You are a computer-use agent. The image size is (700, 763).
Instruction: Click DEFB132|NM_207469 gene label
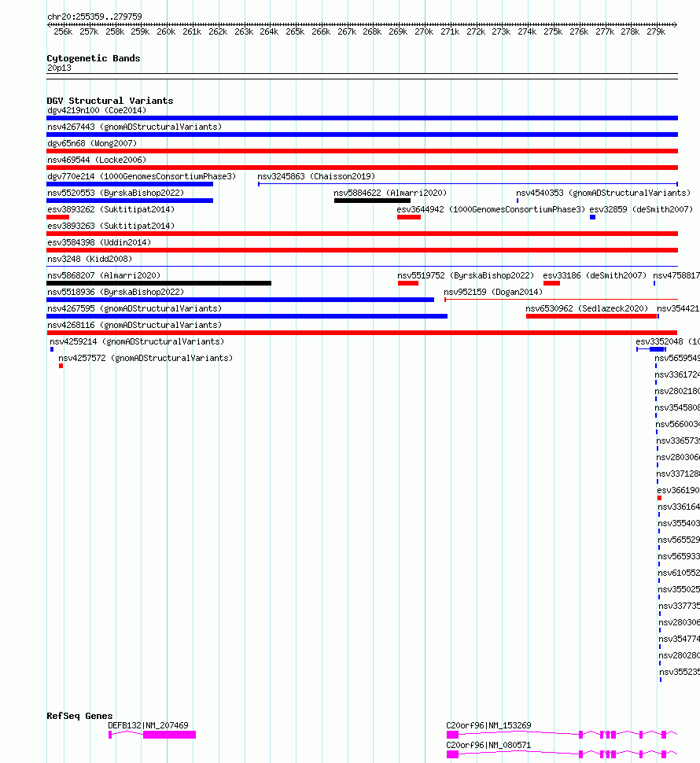coord(148,725)
